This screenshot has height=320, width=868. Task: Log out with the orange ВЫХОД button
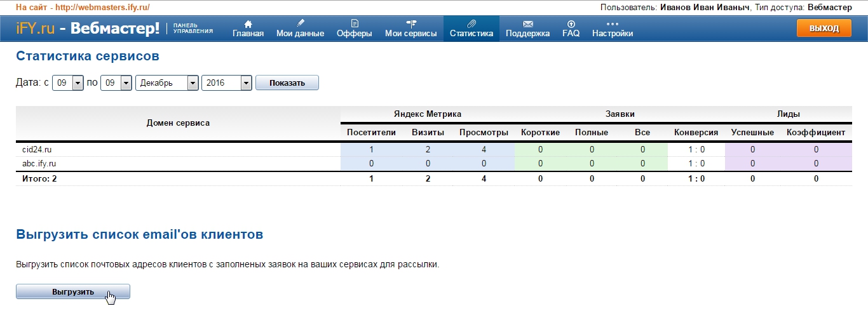point(824,29)
